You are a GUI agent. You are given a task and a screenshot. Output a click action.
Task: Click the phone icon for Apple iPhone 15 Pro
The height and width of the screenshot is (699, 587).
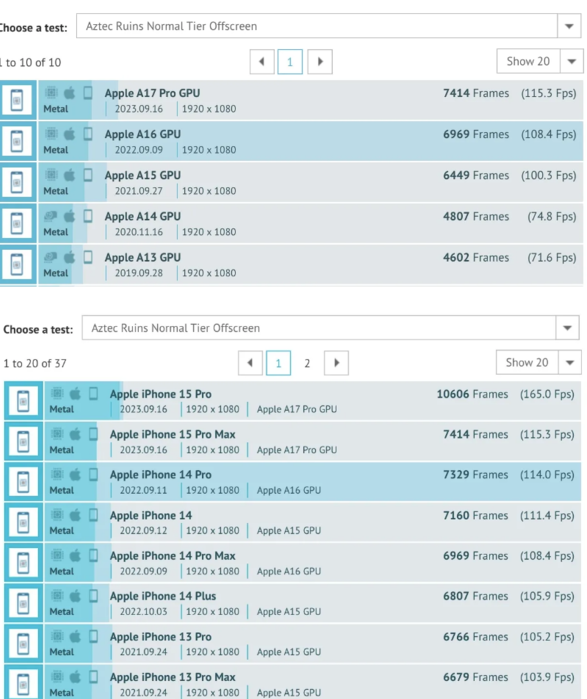tap(23, 401)
